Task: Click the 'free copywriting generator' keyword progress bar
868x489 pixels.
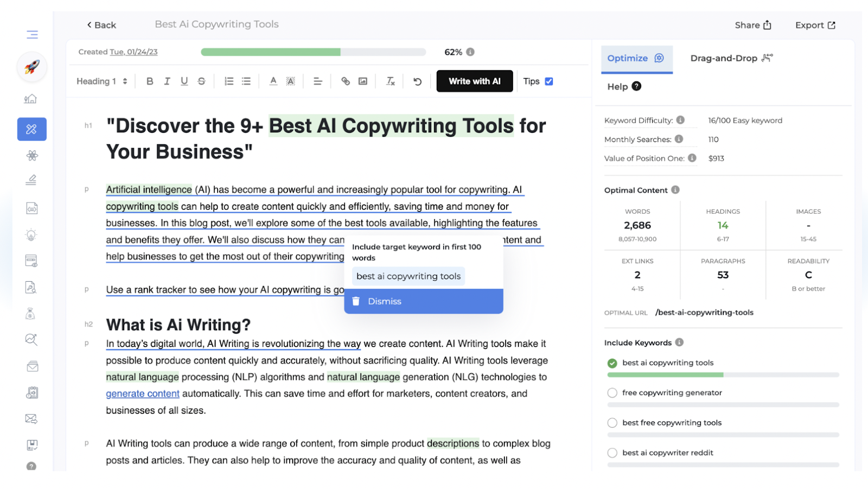Action: click(x=723, y=405)
